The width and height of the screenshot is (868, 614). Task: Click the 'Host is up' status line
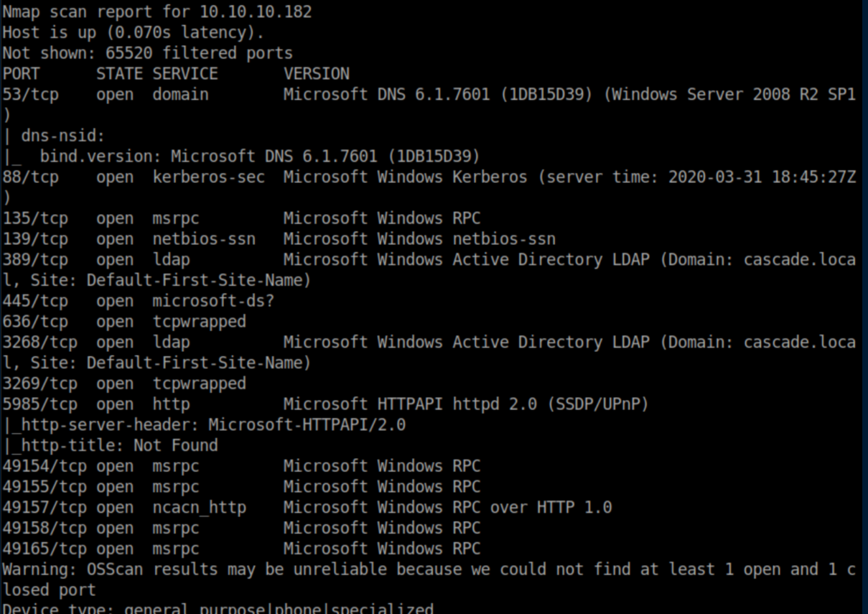pos(133,32)
